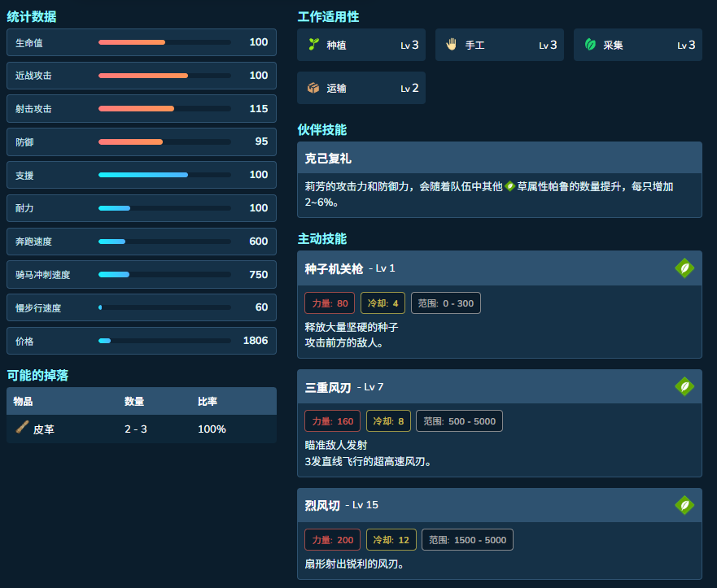Viewport: 717px width, 588px height.
Task: Click the 防御 stat bar
Action: click(x=164, y=142)
